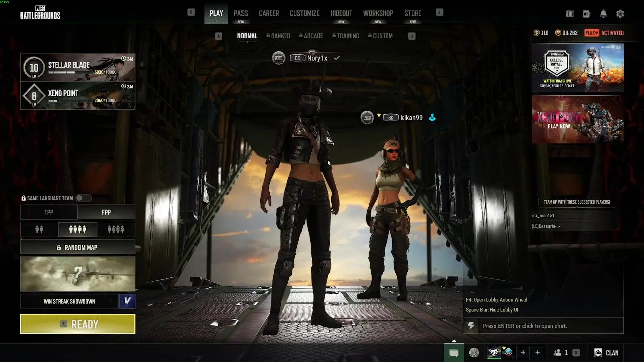Click the blue status icon next to kikan99
Screen dimensions: 644x362
432,117
